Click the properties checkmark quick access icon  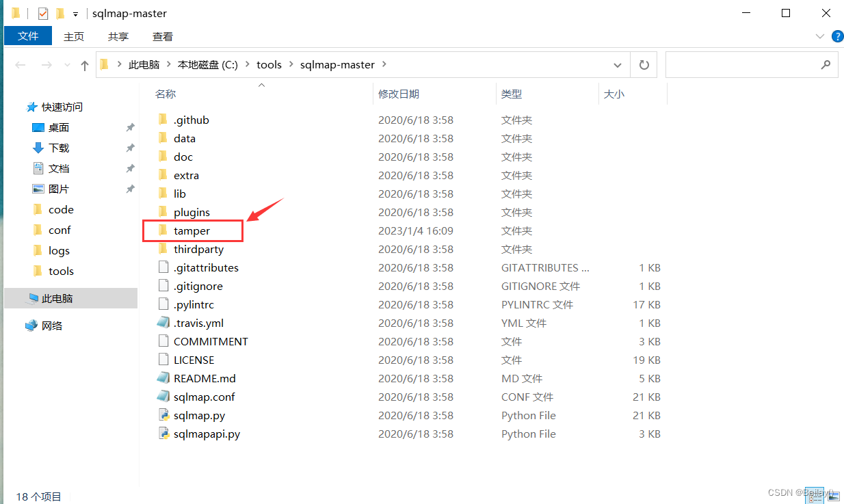[42, 14]
